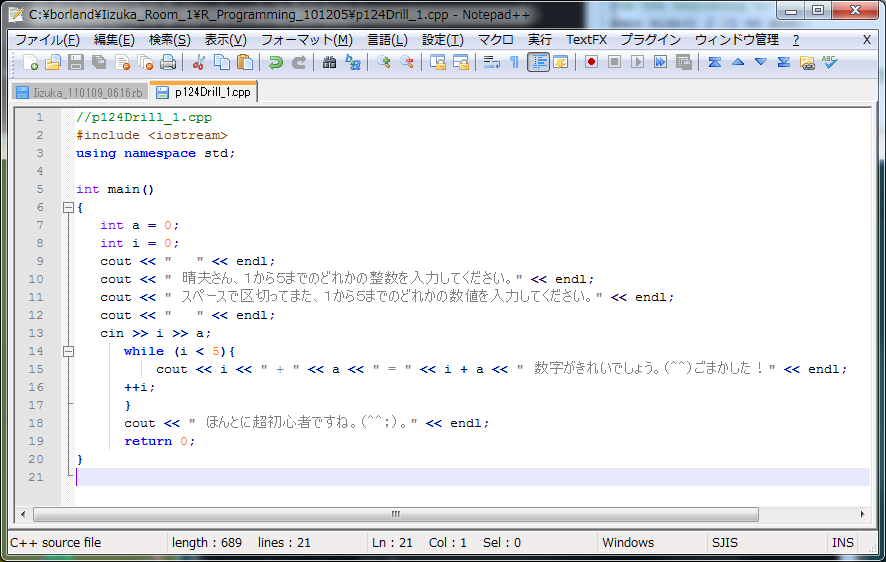This screenshot has height=562, width=886.
Task: Open the 設定(T) menu
Action: point(443,40)
